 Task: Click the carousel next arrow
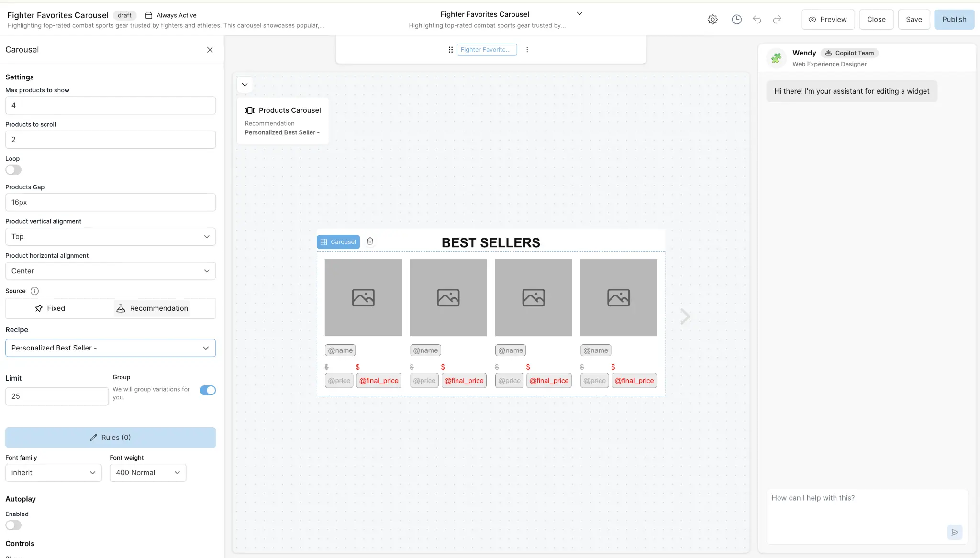[x=685, y=317]
